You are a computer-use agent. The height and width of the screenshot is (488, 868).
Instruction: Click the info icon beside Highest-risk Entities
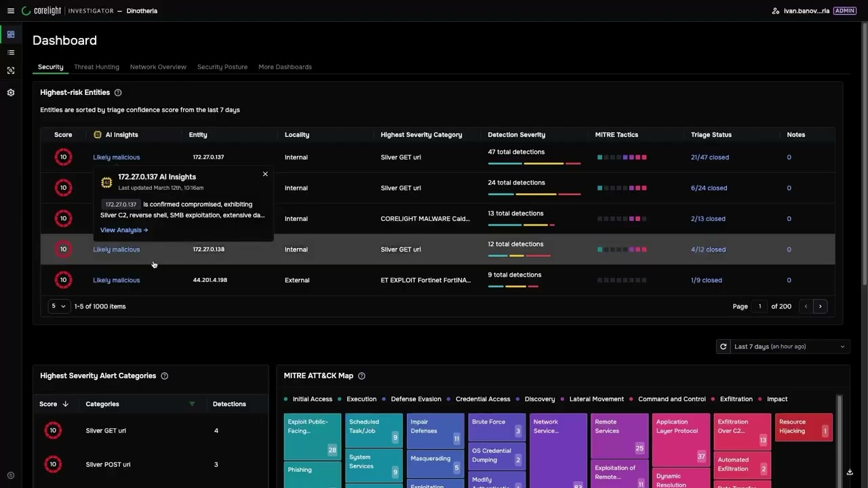[x=117, y=92]
